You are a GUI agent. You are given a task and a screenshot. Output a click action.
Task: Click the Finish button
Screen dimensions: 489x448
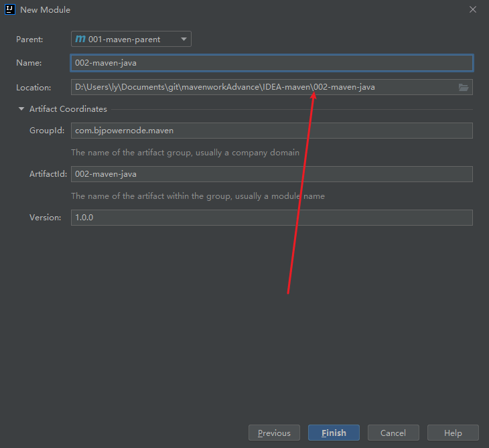point(334,433)
